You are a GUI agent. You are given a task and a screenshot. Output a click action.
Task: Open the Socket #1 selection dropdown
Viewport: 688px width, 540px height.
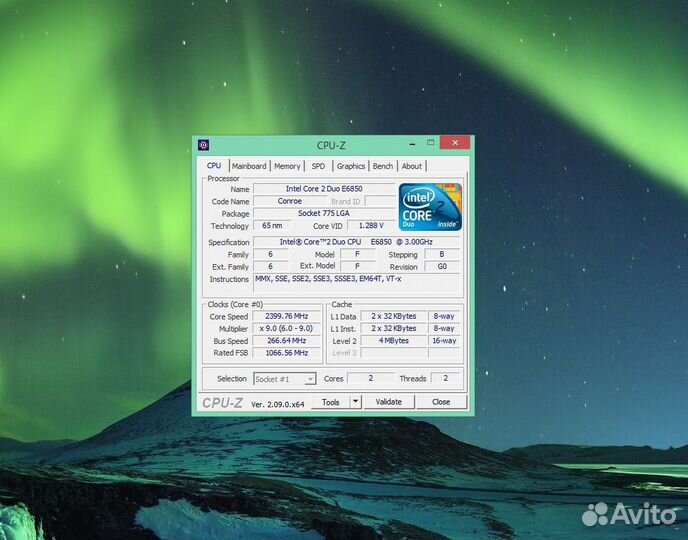click(284, 379)
